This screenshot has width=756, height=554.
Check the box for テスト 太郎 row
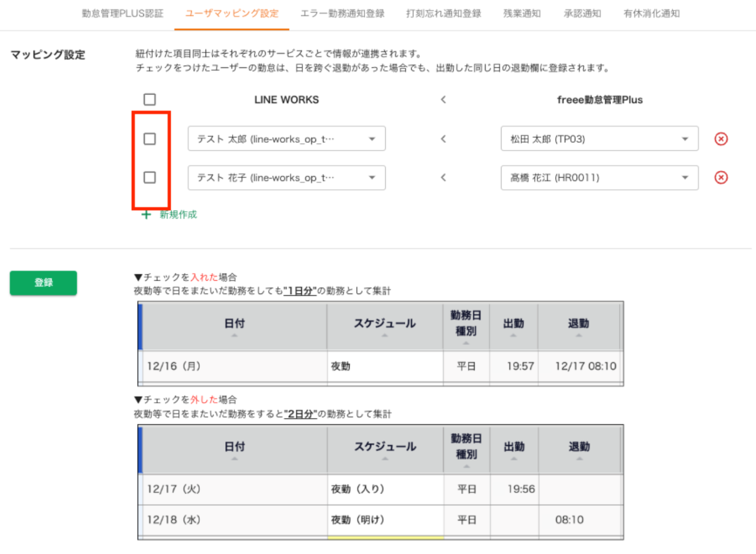coord(150,139)
